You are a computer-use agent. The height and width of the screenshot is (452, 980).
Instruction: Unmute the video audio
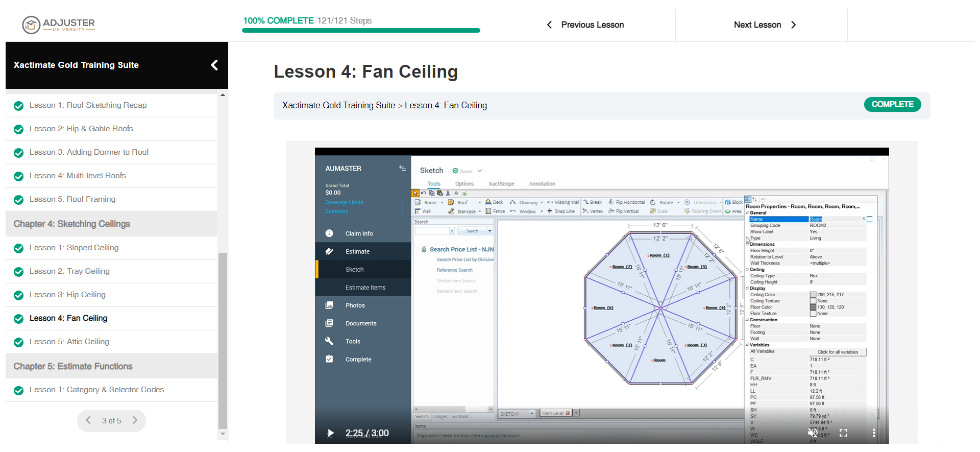pos(813,433)
